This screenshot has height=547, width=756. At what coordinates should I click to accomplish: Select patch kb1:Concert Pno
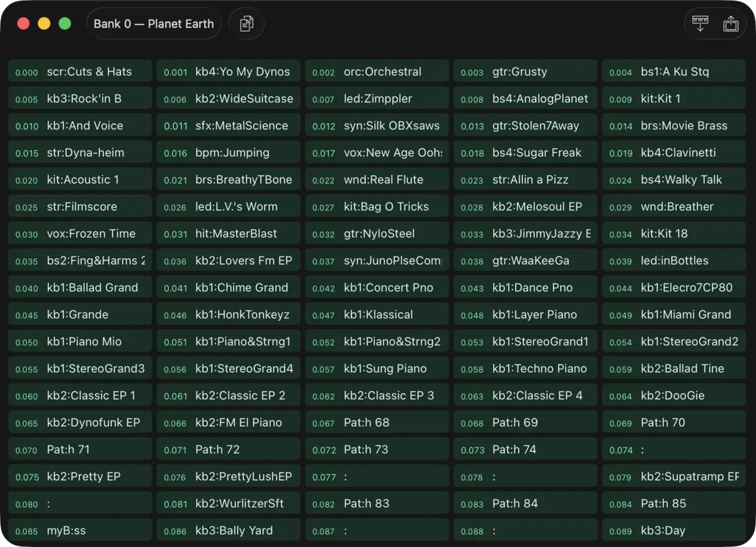click(x=377, y=288)
